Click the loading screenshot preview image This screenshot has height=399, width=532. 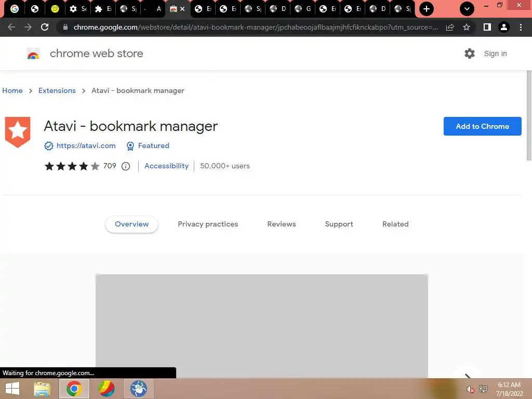(x=262, y=326)
